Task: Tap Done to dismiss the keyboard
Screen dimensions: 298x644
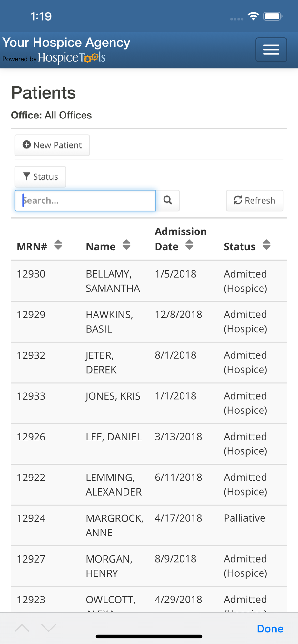Action: pos(270,629)
